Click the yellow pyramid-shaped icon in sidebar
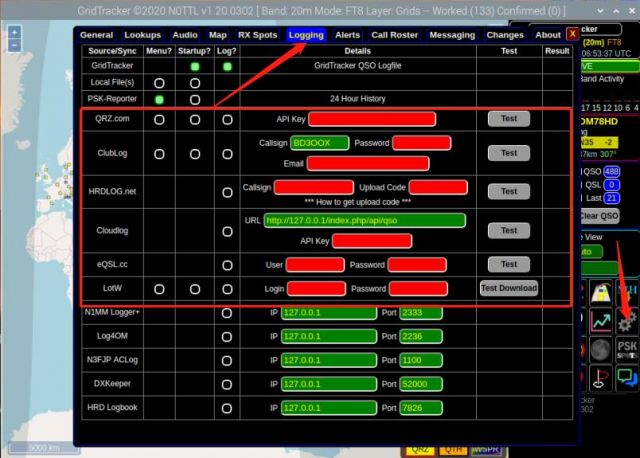This screenshot has width=640, height=458. tap(601, 292)
